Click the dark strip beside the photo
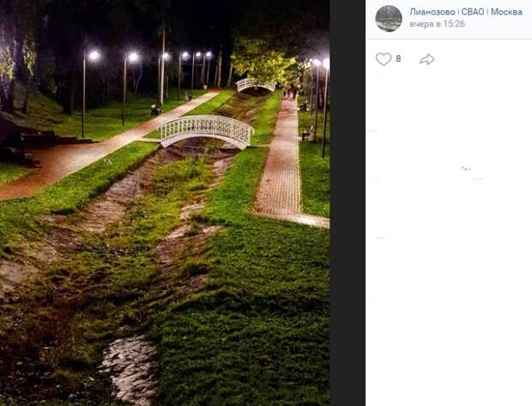 pyautogui.click(x=348, y=203)
